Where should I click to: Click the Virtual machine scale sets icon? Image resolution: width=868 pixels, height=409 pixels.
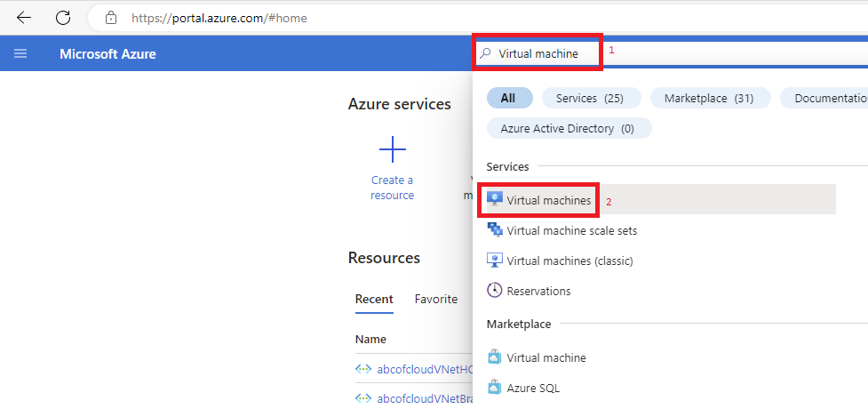coord(494,230)
